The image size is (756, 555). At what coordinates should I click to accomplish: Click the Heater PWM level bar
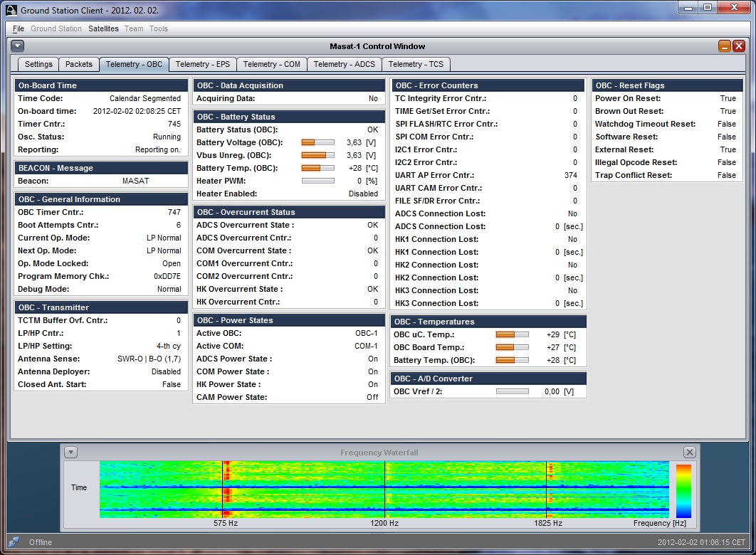click(319, 181)
